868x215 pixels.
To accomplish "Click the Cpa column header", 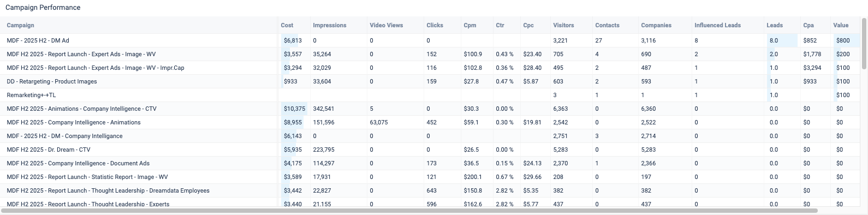I will tap(808, 25).
